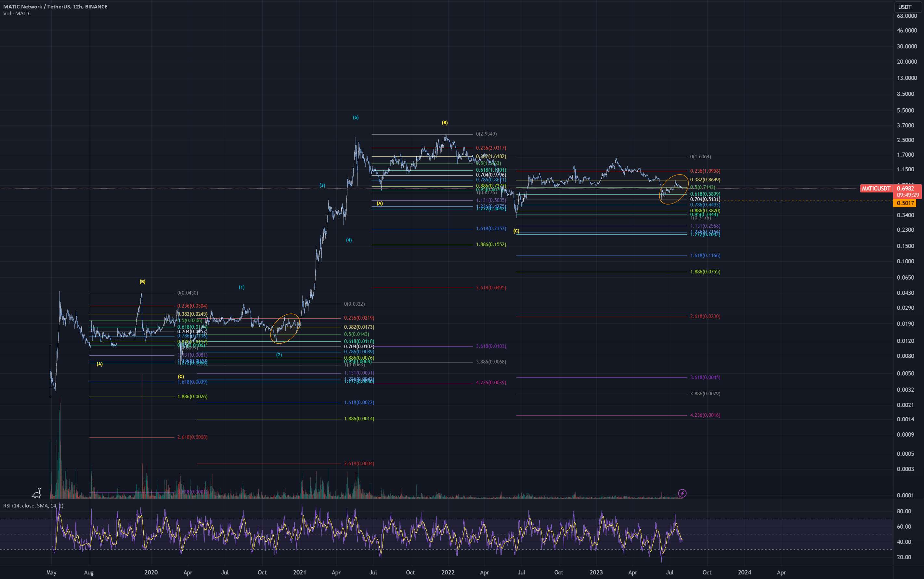Click the MATIC Network / TetherUS chart title

point(56,7)
